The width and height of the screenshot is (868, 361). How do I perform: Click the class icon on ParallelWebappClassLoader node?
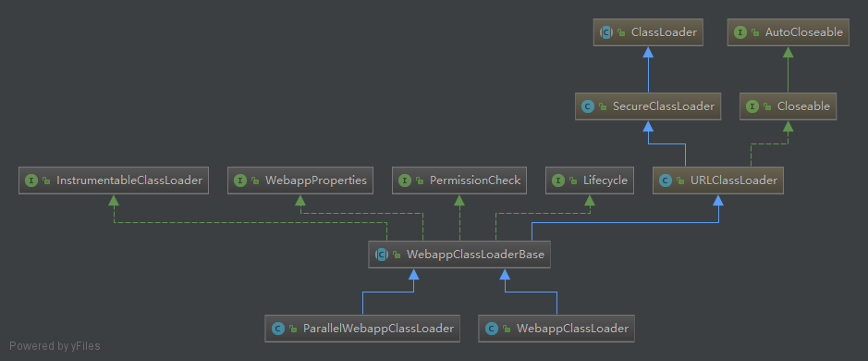pyautogui.click(x=278, y=329)
